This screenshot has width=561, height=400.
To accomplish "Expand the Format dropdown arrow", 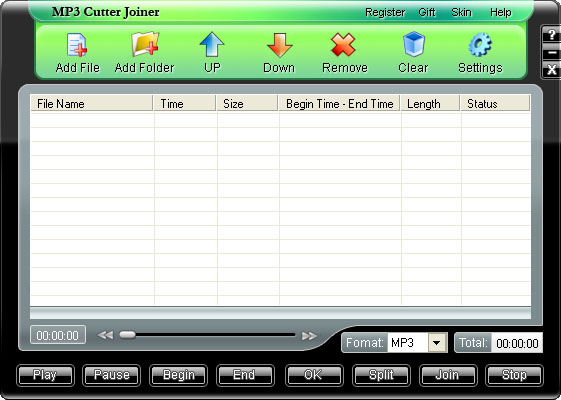I will tap(436, 343).
